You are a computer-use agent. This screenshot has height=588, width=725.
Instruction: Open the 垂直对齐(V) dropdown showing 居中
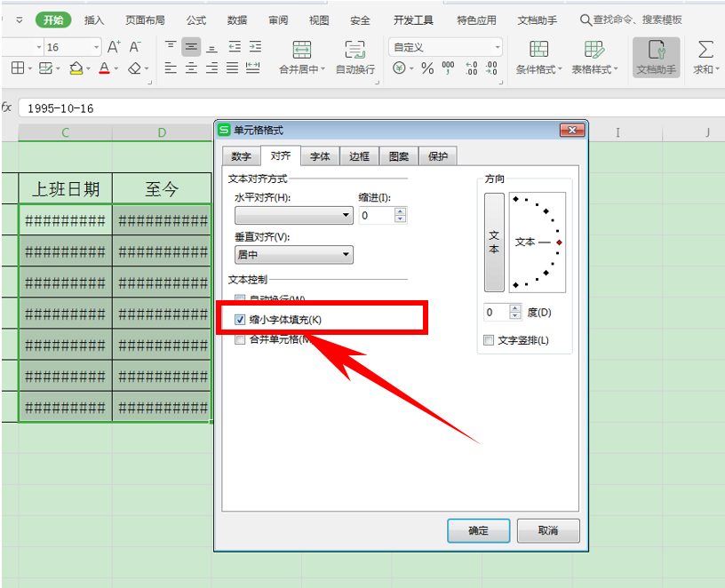(293, 255)
